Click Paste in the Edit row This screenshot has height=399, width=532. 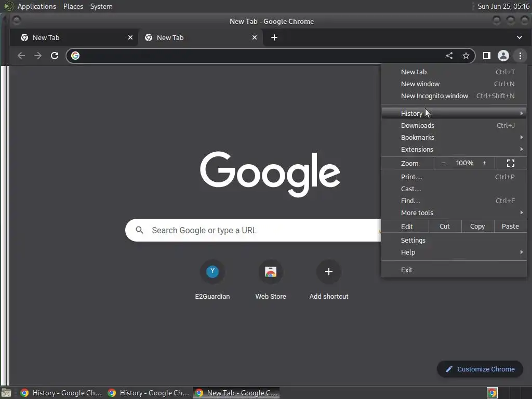[510, 227]
